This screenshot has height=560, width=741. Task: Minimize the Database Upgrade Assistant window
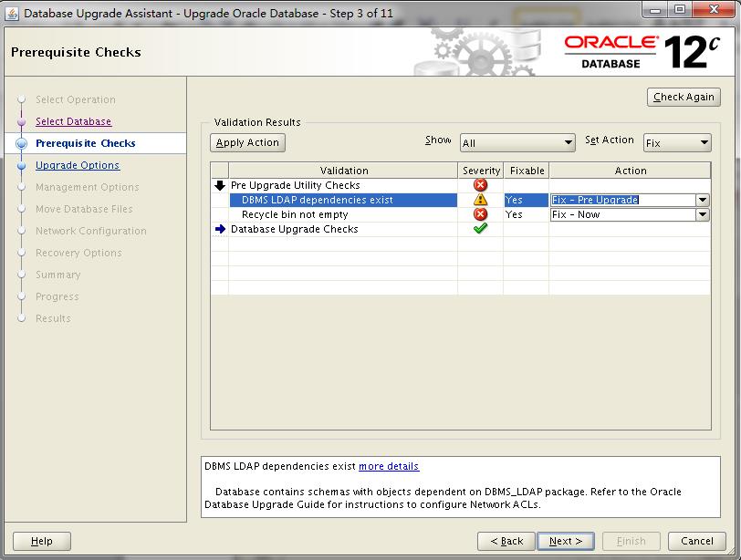655,9
